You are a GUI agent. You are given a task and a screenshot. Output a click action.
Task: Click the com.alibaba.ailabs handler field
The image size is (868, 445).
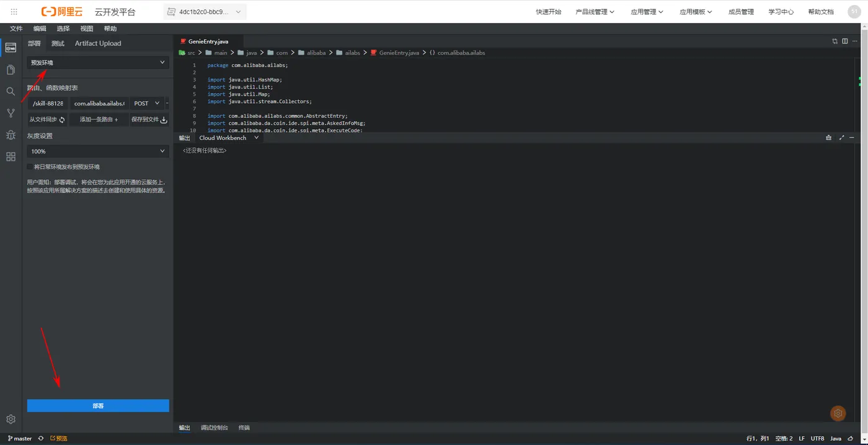[x=99, y=104]
